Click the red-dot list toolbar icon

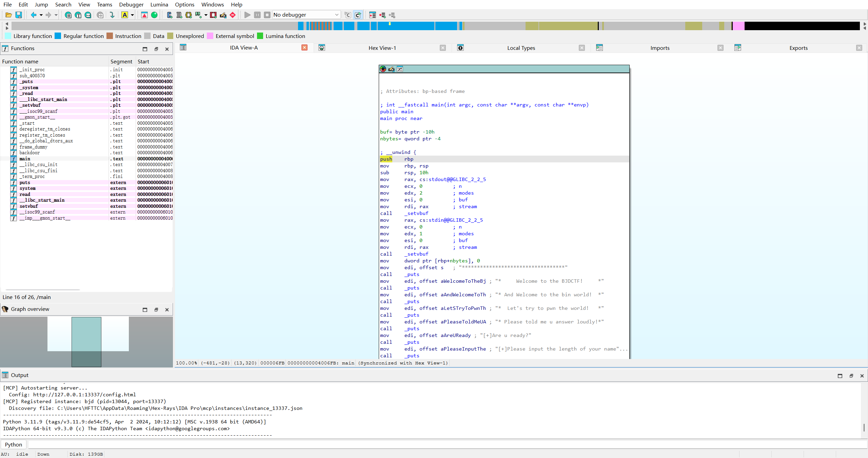(373, 15)
